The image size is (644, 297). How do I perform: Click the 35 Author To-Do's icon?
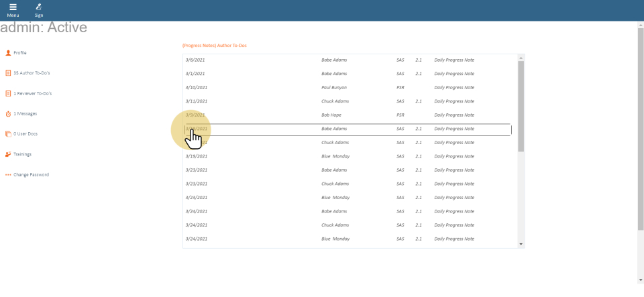pyautogui.click(x=8, y=73)
